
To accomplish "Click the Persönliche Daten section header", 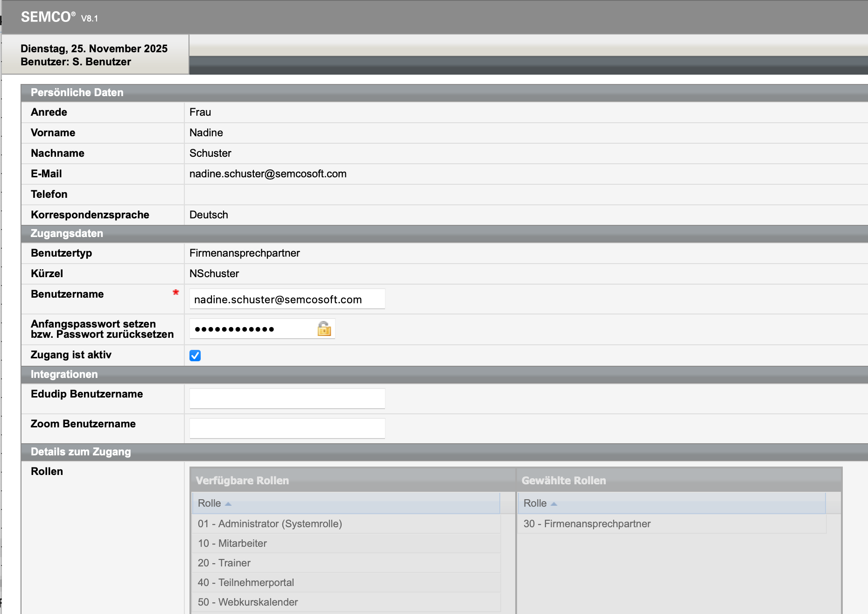I will pos(77,92).
